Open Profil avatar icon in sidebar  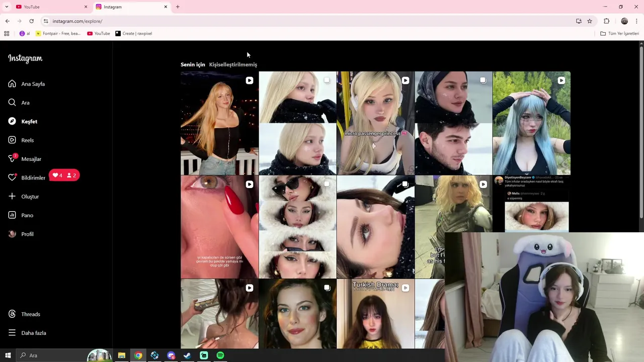12,234
